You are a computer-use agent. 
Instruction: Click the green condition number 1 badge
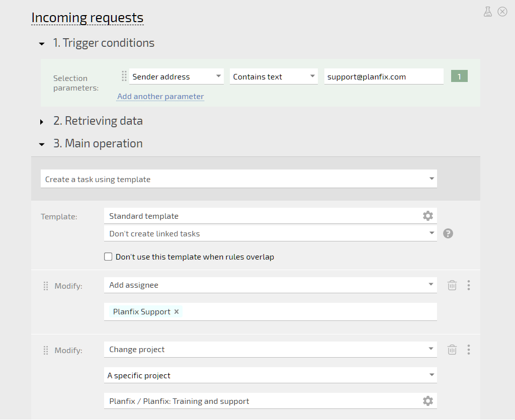coord(459,76)
